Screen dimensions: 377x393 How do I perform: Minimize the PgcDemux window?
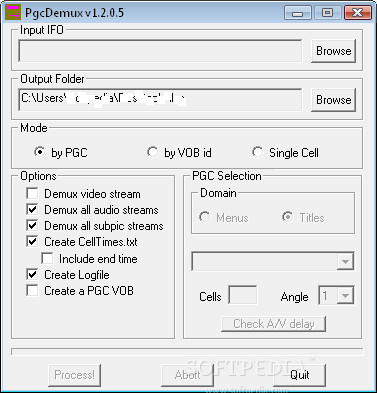tap(297, 13)
